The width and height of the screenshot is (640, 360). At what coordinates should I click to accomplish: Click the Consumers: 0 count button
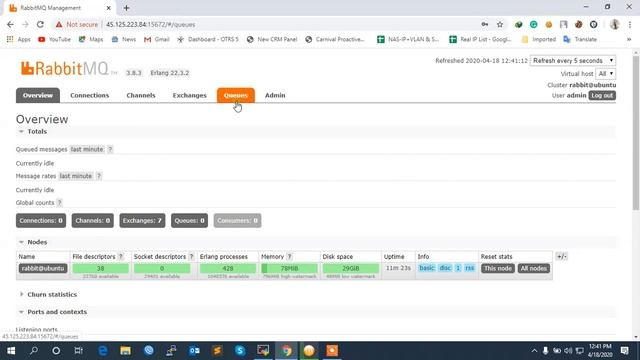tap(237, 220)
